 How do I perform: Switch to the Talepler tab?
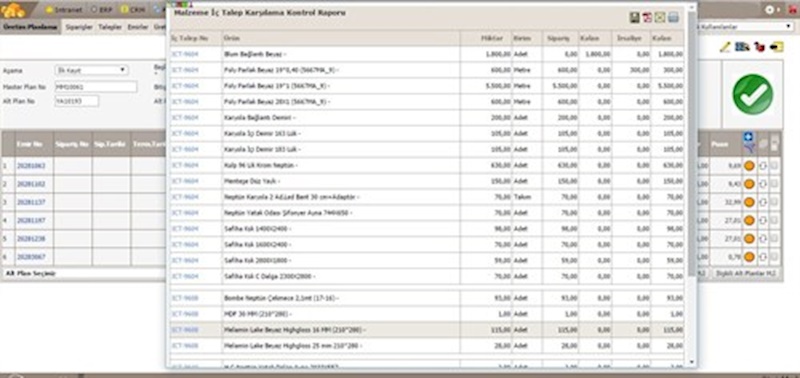pos(110,27)
